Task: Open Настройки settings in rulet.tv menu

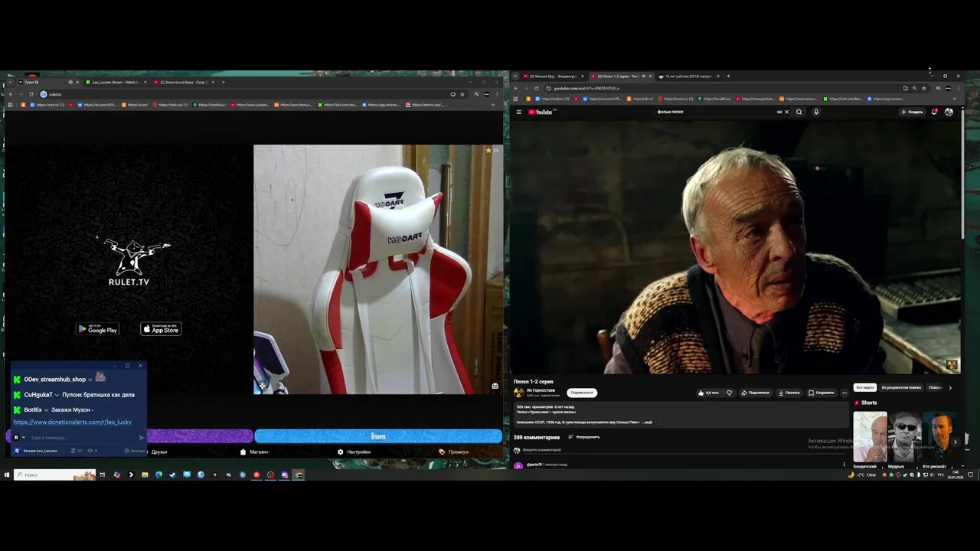Action: click(x=354, y=452)
